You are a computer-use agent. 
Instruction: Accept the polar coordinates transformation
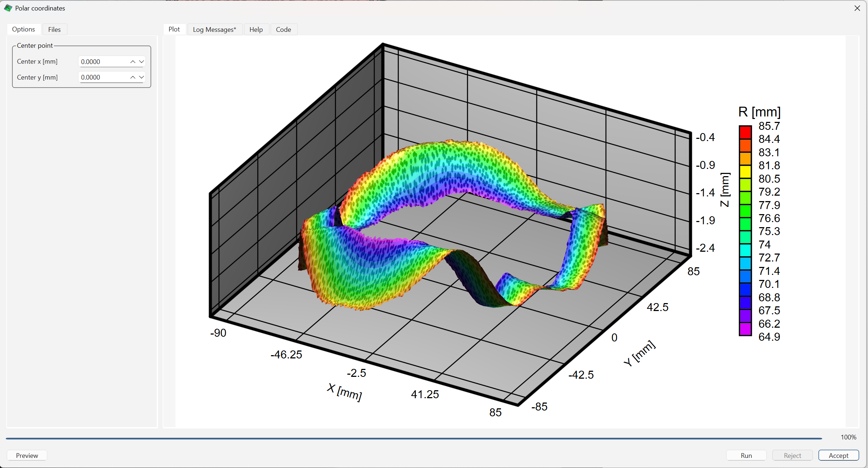838,455
